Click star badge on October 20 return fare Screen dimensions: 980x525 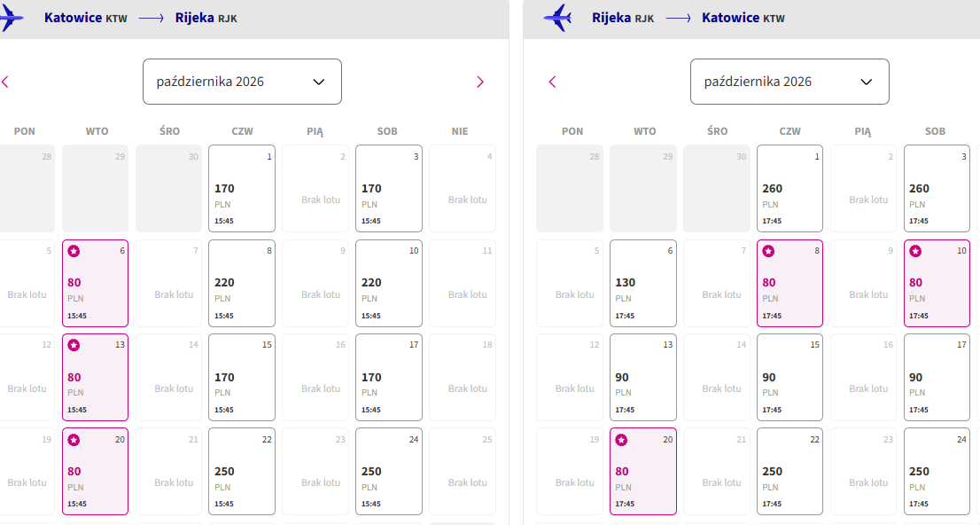(621, 441)
